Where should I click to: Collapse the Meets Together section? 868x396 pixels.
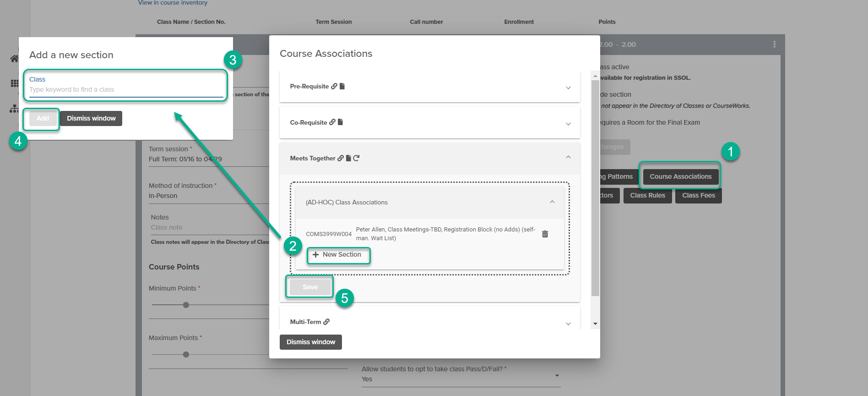tap(568, 157)
